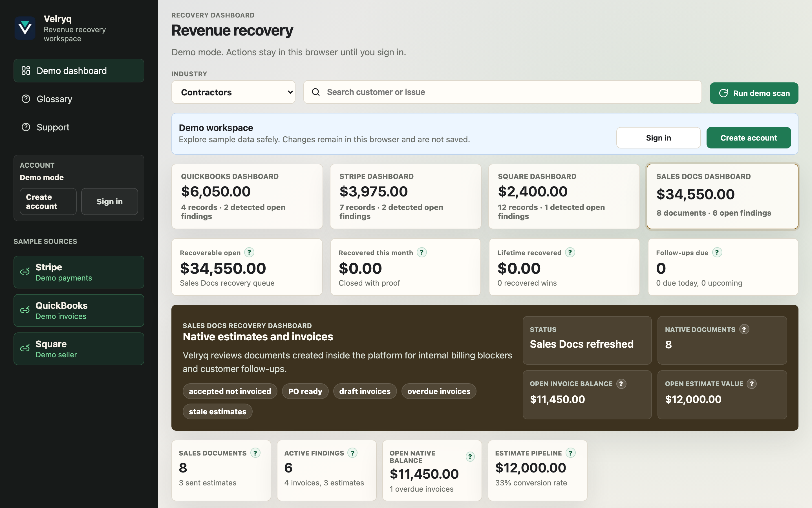Open help for Follow-ups due
Image resolution: width=812 pixels, height=508 pixels.
click(717, 252)
